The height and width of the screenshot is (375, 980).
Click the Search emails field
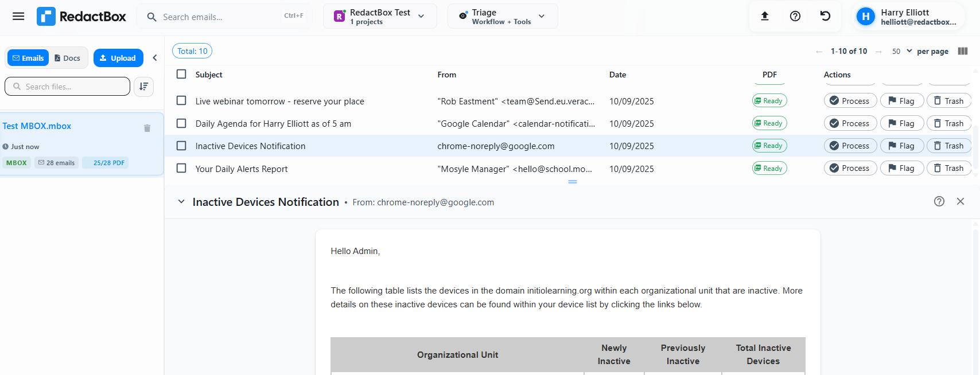click(225, 17)
